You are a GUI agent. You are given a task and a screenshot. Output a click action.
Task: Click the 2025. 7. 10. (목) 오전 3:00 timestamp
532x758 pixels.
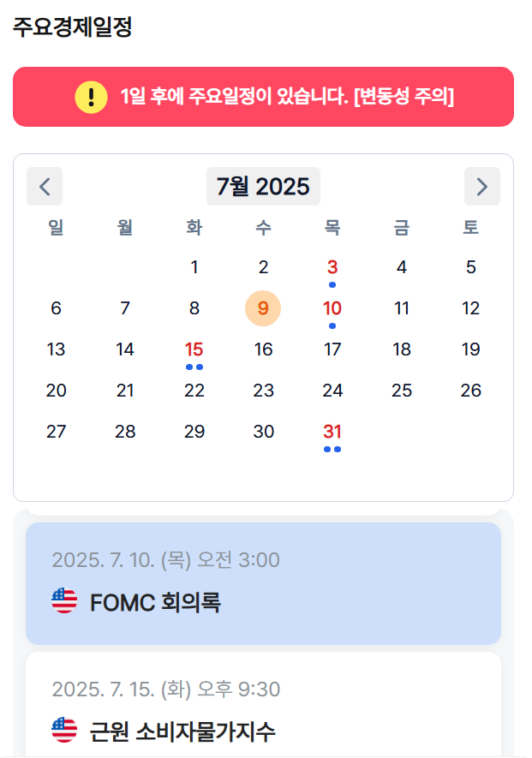click(166, 560)
